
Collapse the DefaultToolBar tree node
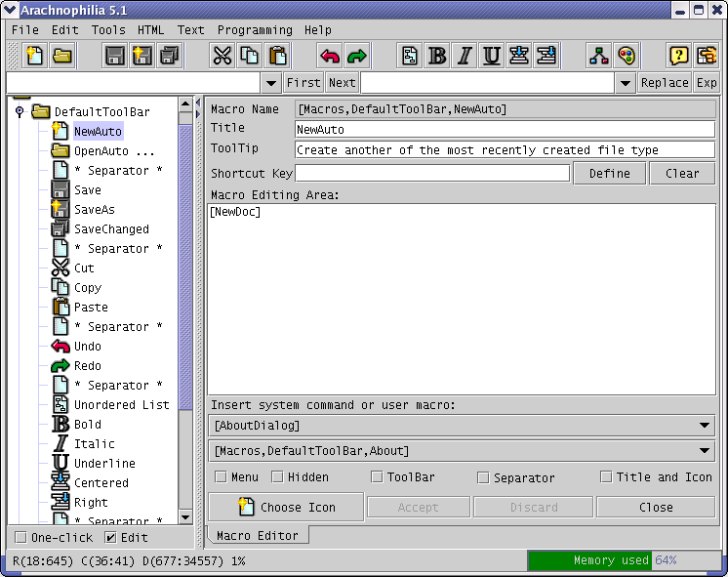20,111
